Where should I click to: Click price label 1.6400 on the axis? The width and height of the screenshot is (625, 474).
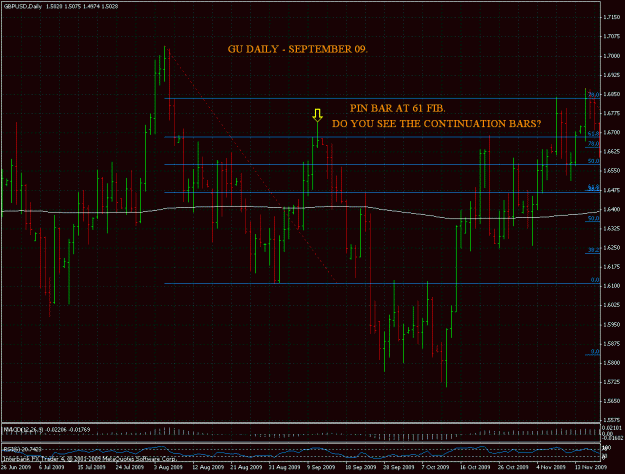611,209
